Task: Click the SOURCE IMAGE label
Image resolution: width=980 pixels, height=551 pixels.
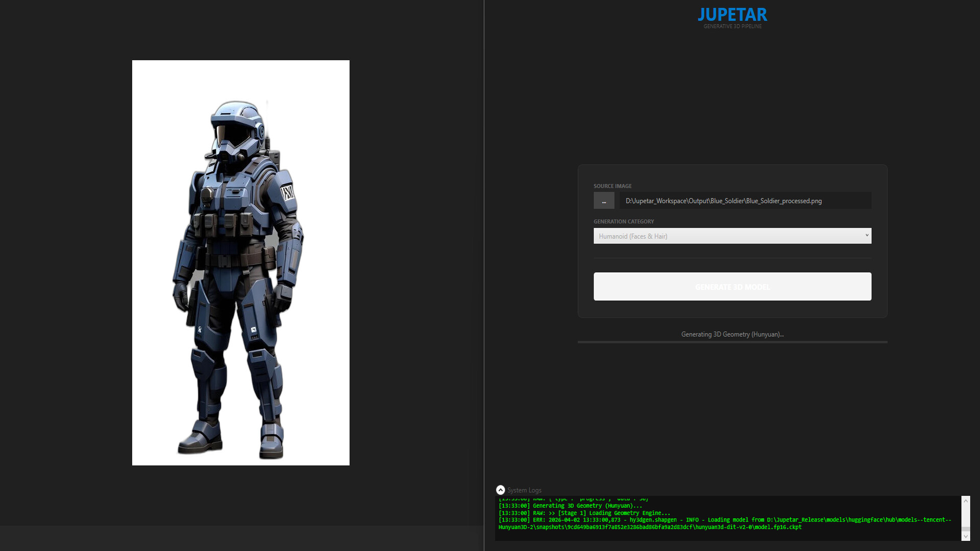Action: click(x=612, y=186)
